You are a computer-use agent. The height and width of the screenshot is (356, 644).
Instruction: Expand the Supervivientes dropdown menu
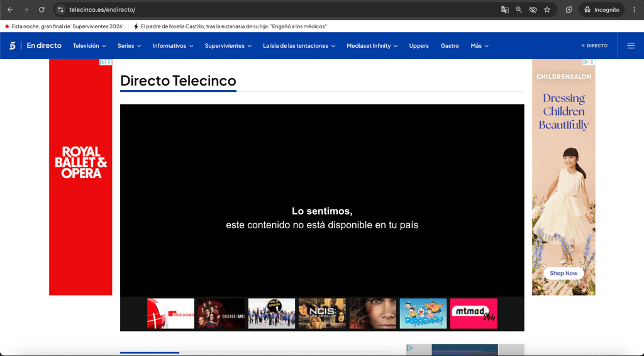[x=228, y=45]
